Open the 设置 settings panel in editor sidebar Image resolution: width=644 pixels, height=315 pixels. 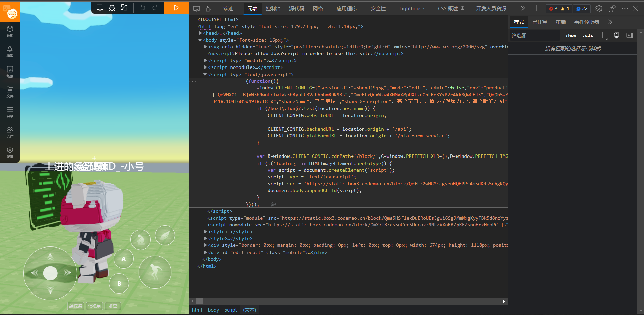[x=10, y=152]
